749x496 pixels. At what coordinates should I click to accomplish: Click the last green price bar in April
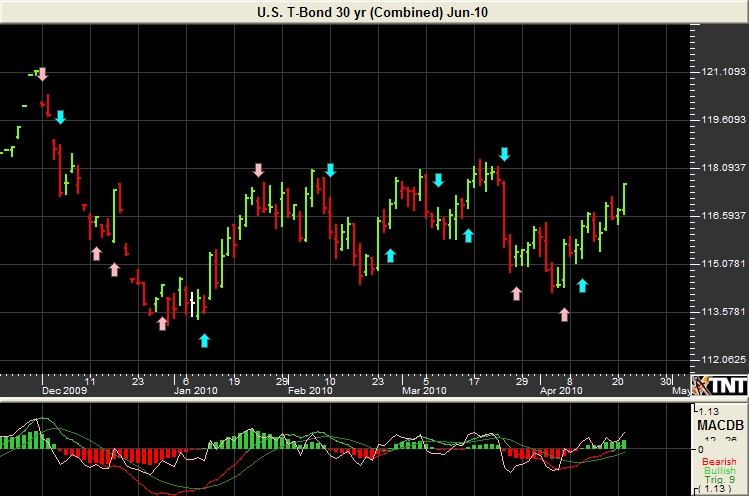point(625,198)
